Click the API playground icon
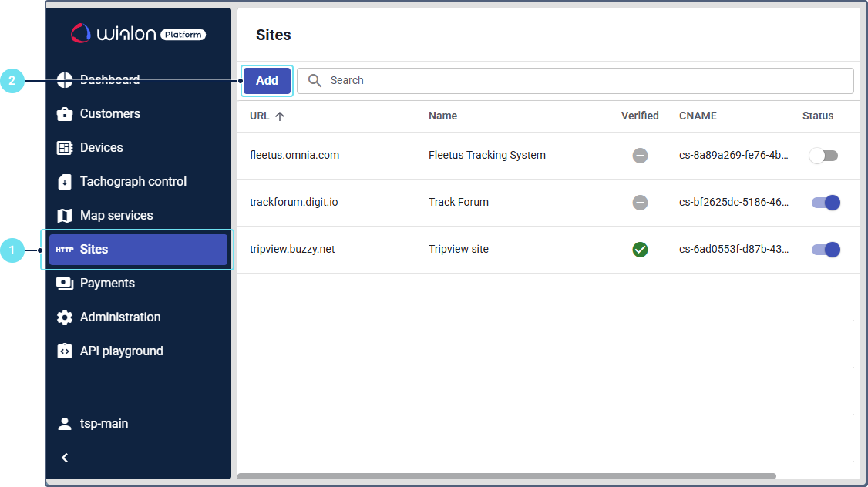The height and width of the screenshot is (487, 868). click(65, 351)
